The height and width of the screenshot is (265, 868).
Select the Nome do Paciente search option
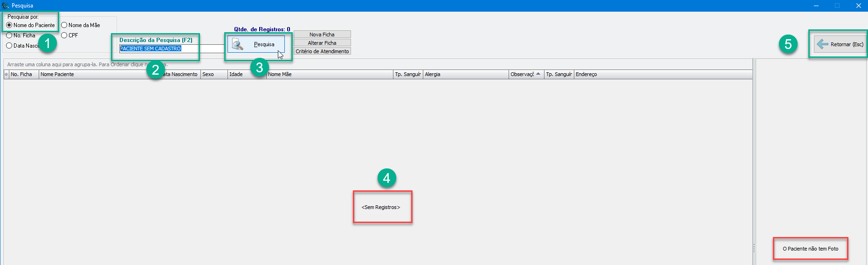[x=9, y=25]
